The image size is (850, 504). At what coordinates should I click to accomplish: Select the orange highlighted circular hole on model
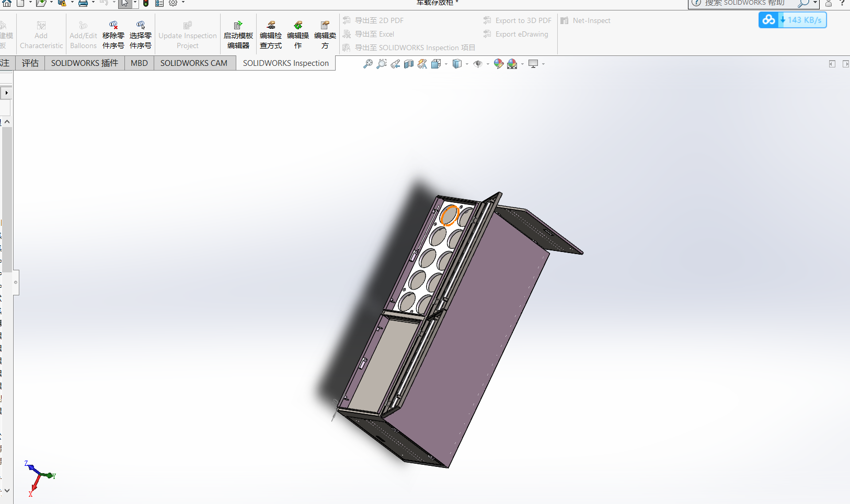pos(449,215)
